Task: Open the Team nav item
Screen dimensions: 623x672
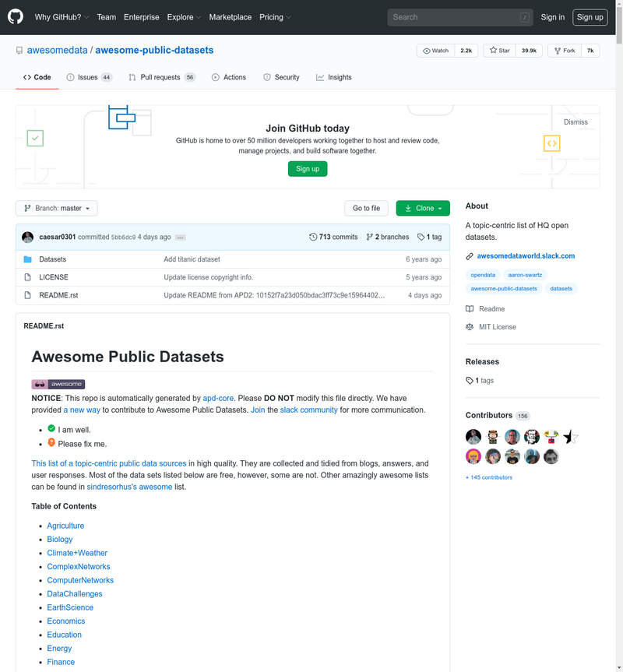Action: (x=106, y=17)
